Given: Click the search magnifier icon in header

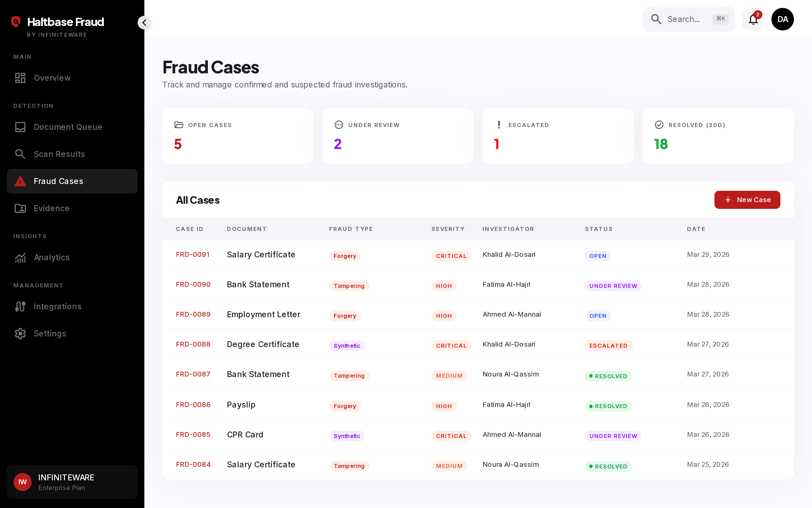Looking at the screenshot, I should click(656, 19).
